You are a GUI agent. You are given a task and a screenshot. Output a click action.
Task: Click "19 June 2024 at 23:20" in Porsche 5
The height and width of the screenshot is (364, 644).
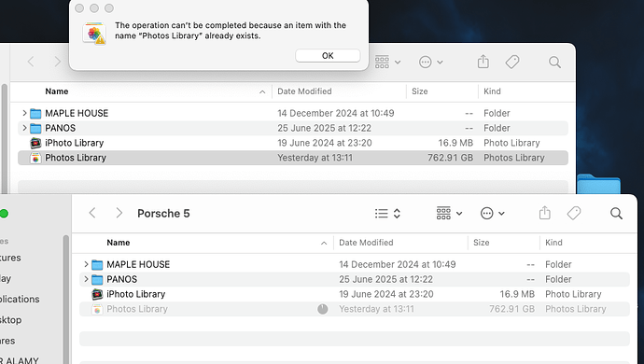point(386,294)
